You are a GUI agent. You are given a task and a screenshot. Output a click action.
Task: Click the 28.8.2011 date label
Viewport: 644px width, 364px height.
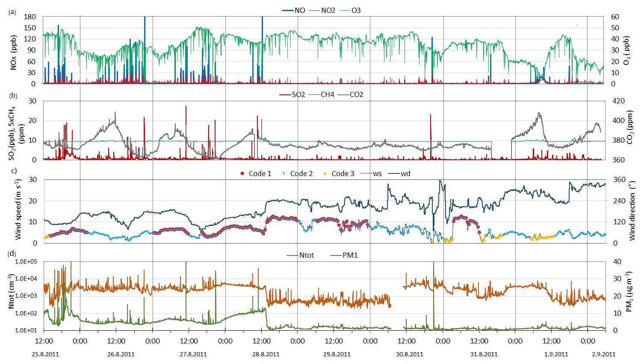pos(266,354)
